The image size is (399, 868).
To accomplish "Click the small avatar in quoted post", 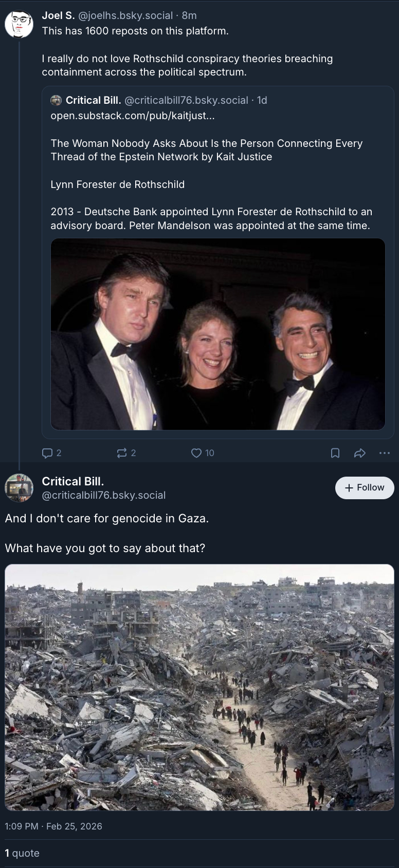I will tap(56, 100).
